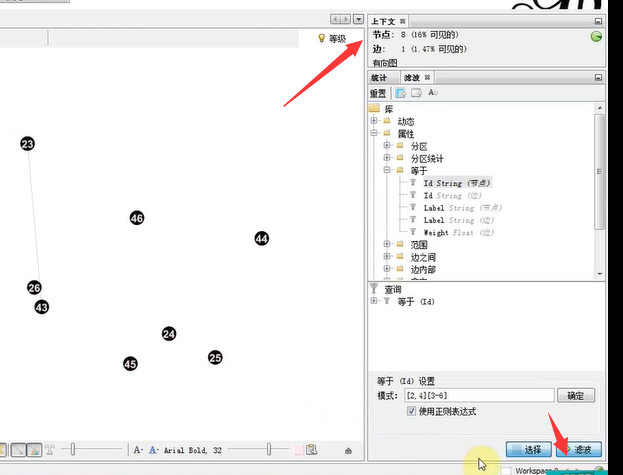Click the black A label size mode icon
Viewport: 623px width, 475px height.
pyautogui.click(x=138, y=450)
